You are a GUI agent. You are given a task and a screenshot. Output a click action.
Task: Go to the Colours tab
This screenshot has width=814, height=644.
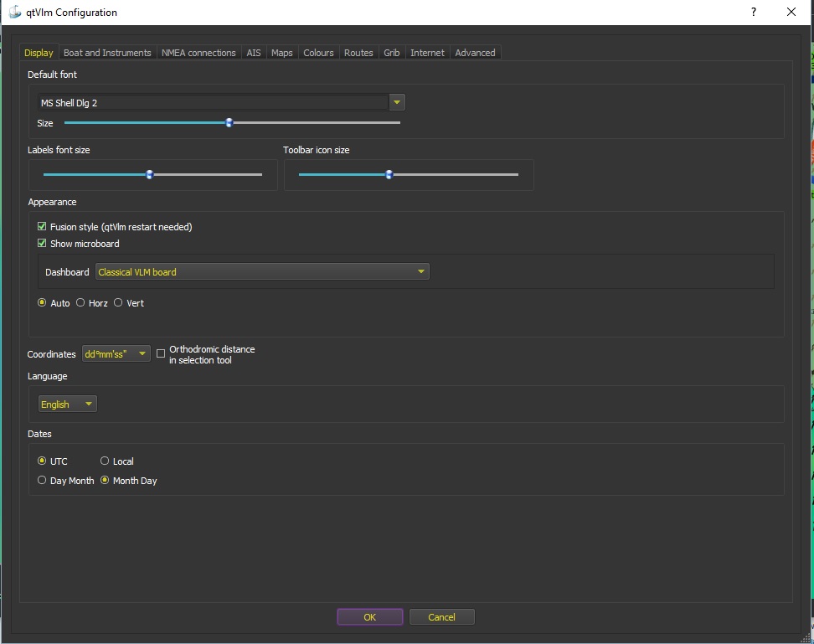pos(318,53)
